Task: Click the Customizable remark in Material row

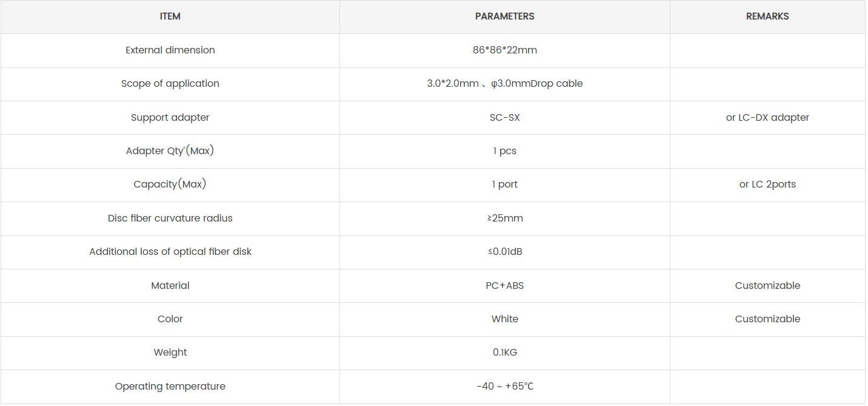Action: (x=767, y=286)
